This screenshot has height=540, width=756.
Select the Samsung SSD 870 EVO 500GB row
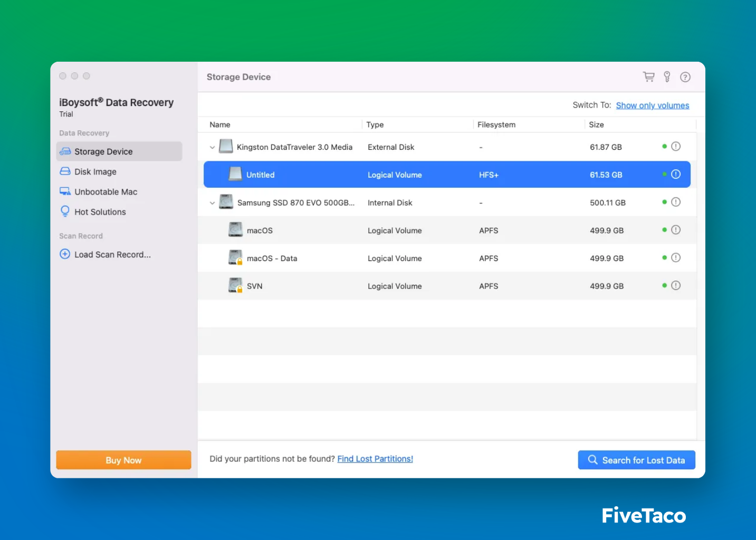(x=447, y=202)
